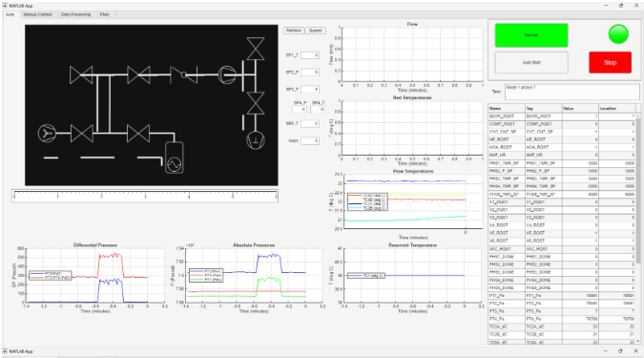Click the first valve at the upper pipe's left end
The height and width of the screenshot is (358, 644).
pyautogui.click(x=81, y=74)
